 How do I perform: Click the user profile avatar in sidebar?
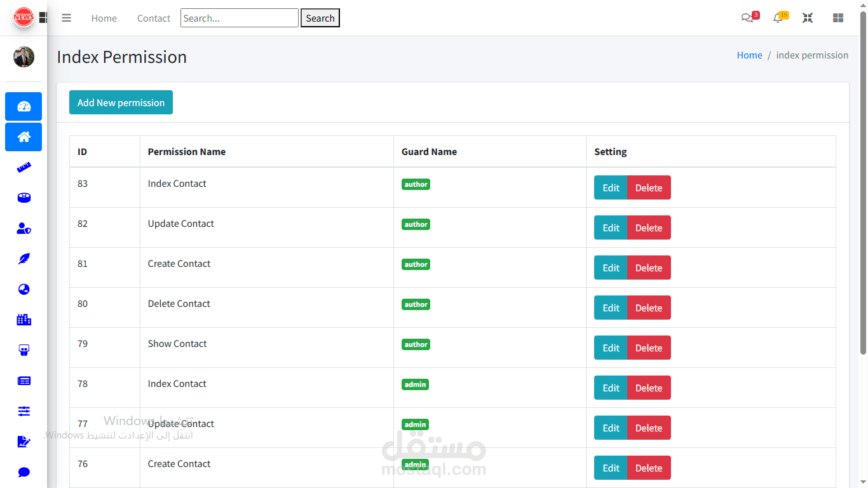[x=24, y=57]
